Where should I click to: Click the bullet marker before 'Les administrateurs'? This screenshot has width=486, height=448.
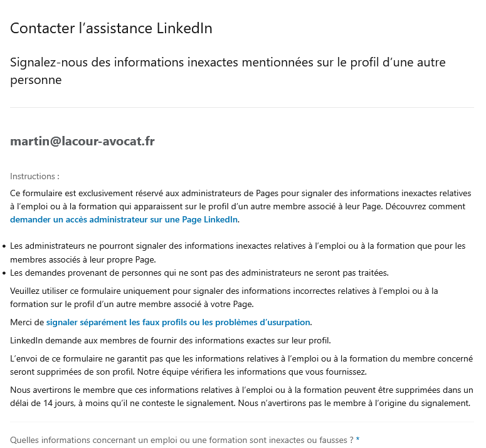coord(4,246)
